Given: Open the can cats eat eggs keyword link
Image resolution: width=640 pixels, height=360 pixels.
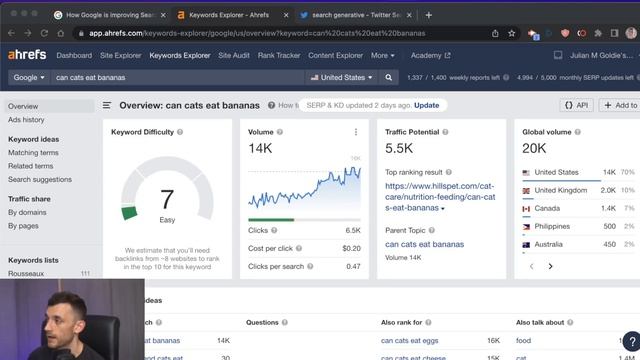Looking at the screenshot, I should tap(409, 340).
